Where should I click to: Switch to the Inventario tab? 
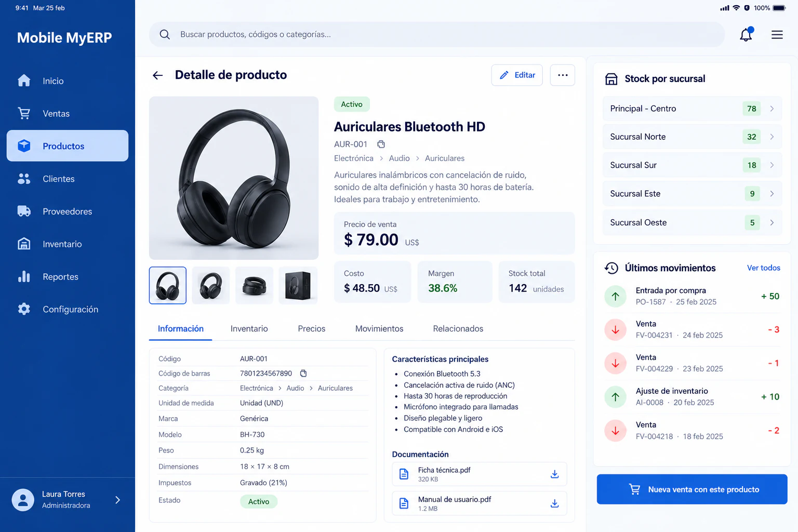pyautogui.click(x=249, y=329)
